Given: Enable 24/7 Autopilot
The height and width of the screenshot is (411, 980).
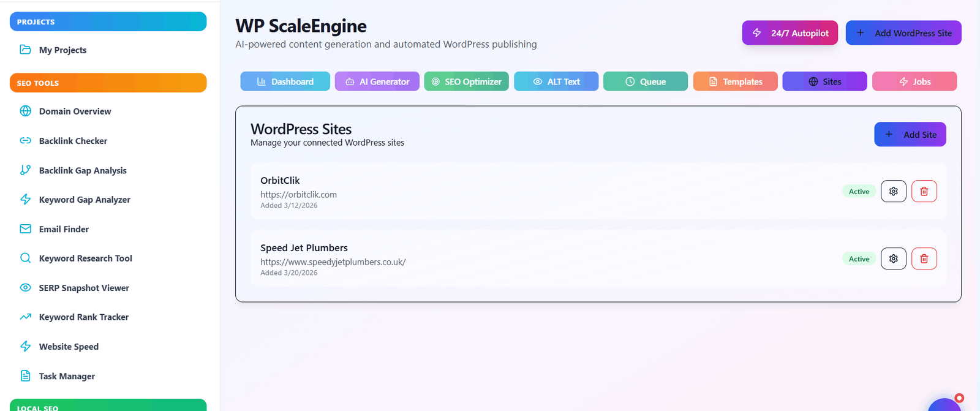Looking at the screenshot, I should tap(790, 33).
